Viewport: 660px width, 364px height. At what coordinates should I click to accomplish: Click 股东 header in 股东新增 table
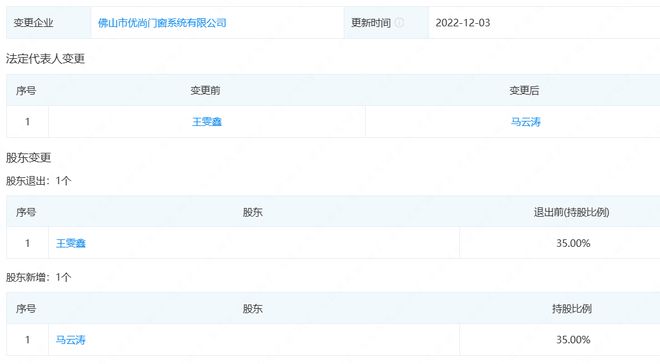click(253, 309)
